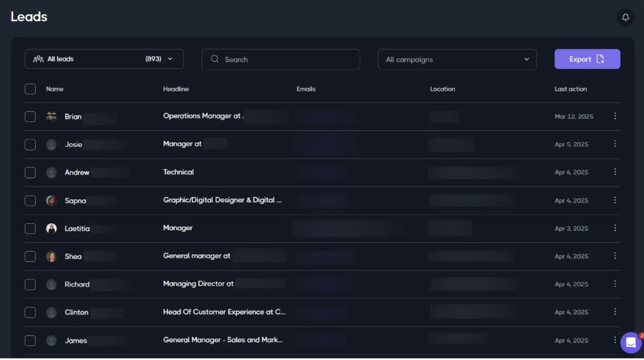The width and height of the screenshot is (644, 360).
Task: Open the actions menu for James's row
Action: pos(615,340)
